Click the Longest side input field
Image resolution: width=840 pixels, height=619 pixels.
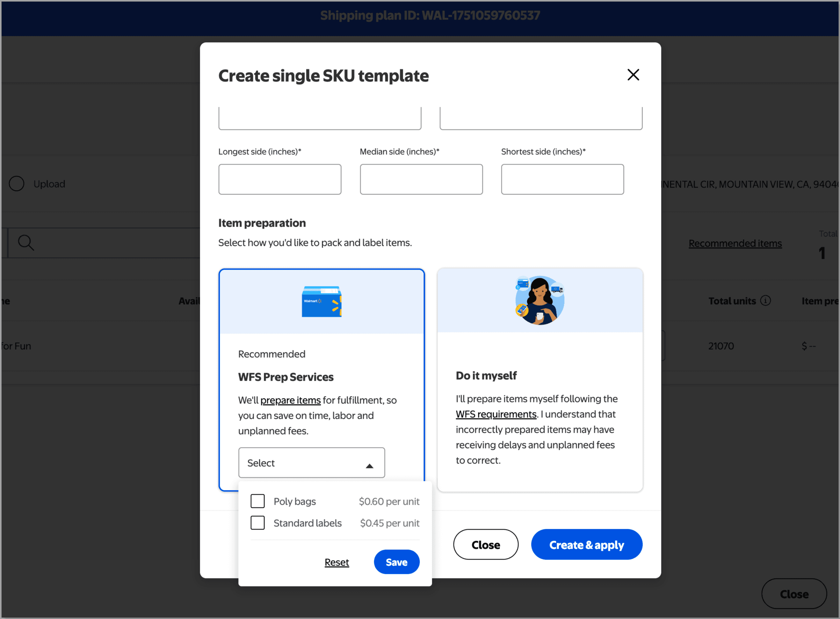pos(280,179)
